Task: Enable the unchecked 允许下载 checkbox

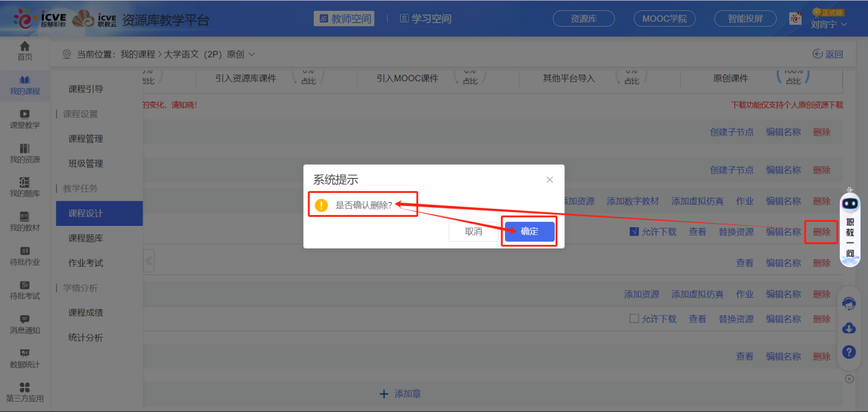Action: [634, 318]
